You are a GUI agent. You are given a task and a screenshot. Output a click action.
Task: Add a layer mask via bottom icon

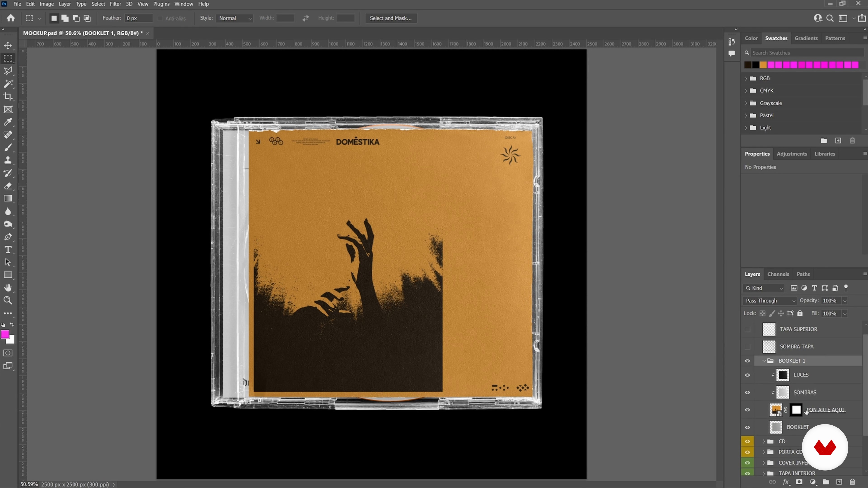(x=799, y=482)
